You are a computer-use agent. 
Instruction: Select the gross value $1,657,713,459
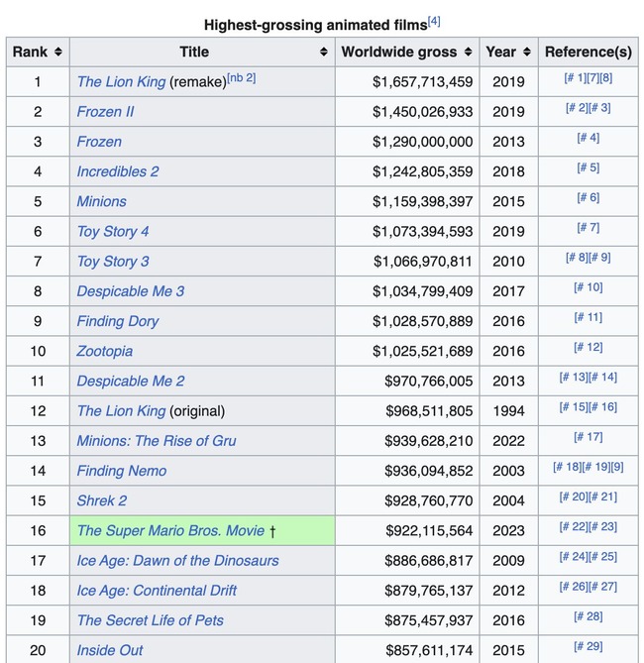pos(422,81)
